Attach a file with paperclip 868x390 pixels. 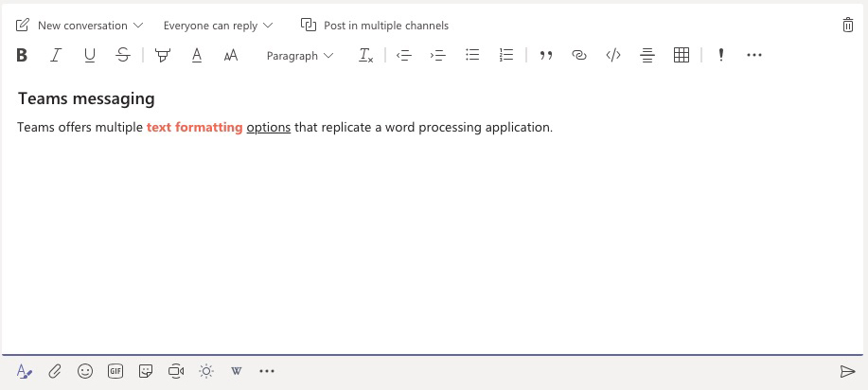[54, 371]
